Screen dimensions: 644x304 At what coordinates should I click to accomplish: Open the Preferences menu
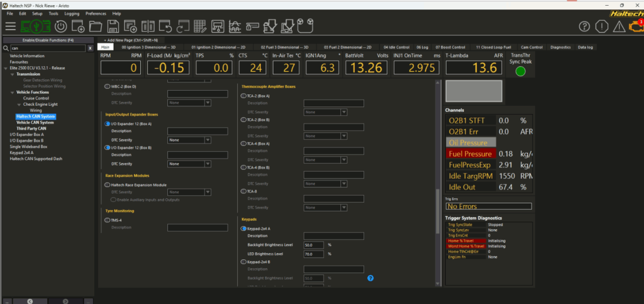tap(96, 14)
